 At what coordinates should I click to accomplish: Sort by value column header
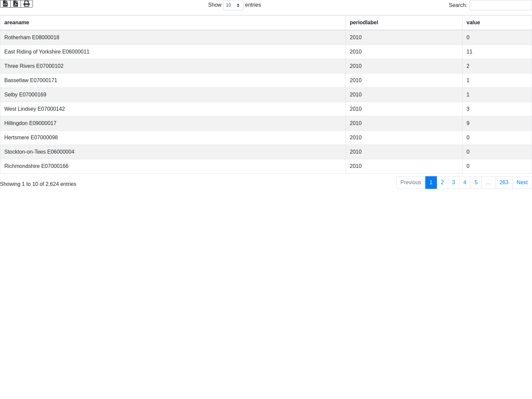[x=473, y=23]
